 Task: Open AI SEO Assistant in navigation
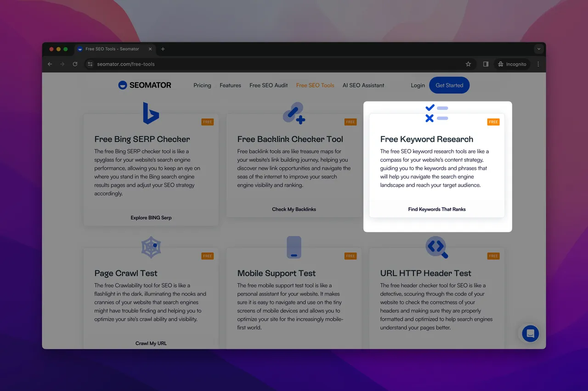(363, 85)
